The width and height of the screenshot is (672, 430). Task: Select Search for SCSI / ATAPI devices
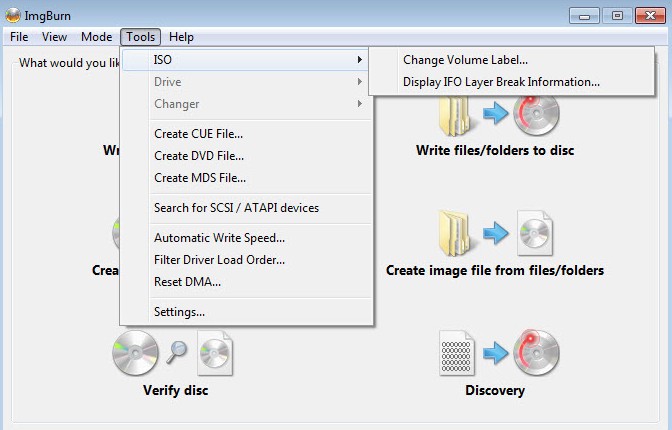point(236,208)
